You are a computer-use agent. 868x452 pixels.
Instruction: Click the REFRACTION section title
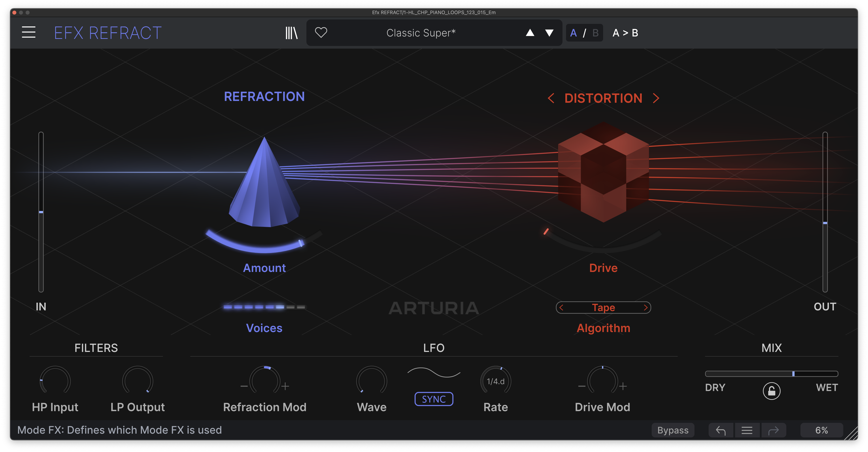coord(264,97)
